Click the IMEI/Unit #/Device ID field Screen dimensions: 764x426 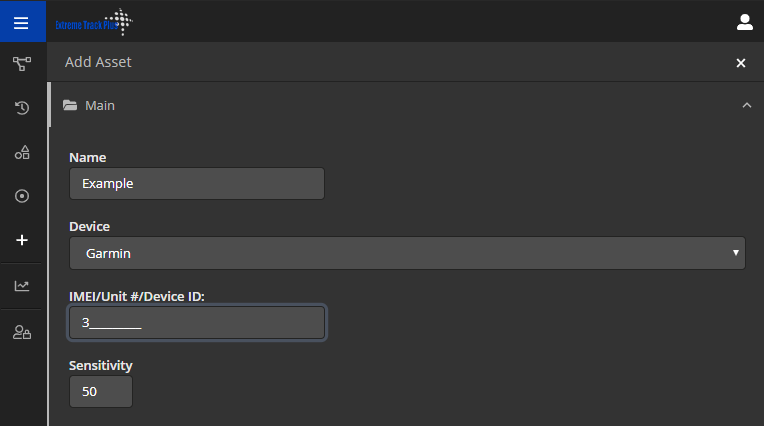pyautogui.click(x=197, y=322)
